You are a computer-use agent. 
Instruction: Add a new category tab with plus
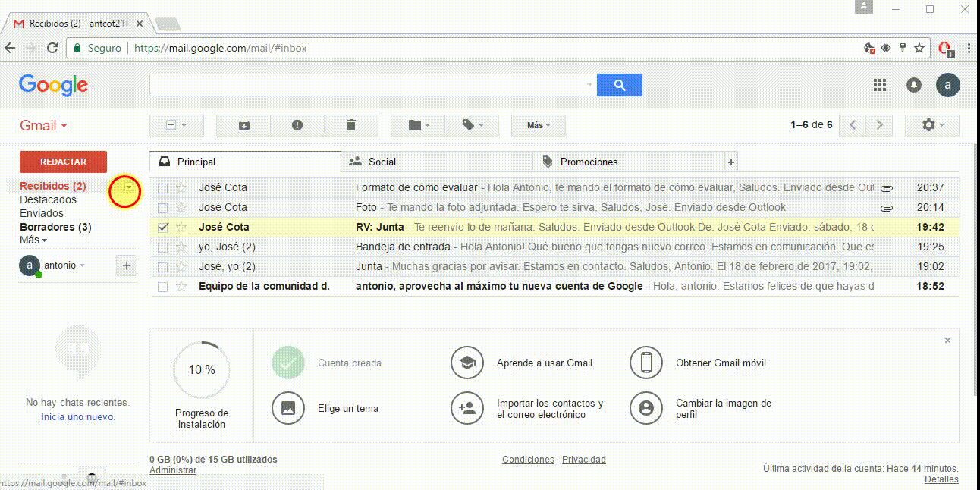tap(731, 162)
